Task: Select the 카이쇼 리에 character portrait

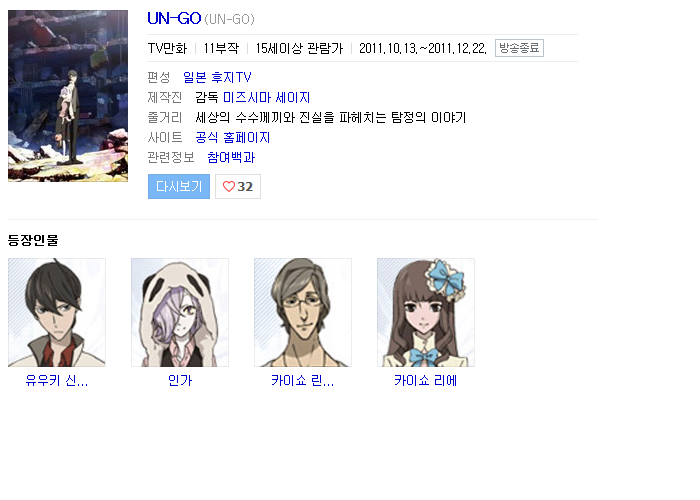Action: click(x=426, y=312)
